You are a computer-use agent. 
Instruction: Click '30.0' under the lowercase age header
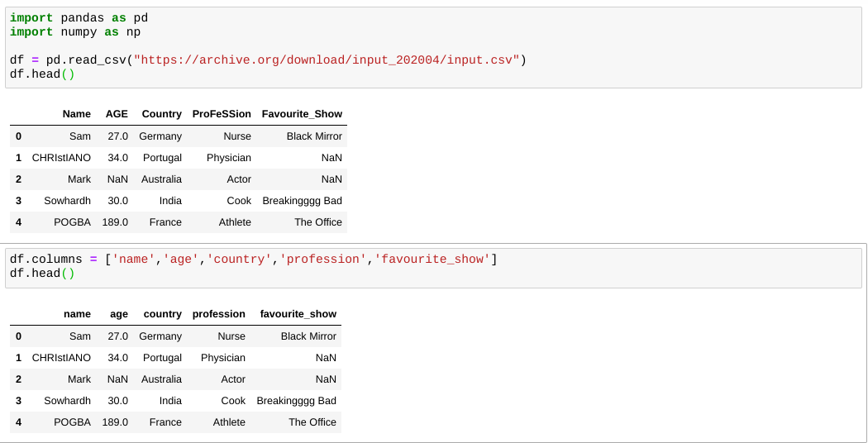118,401
